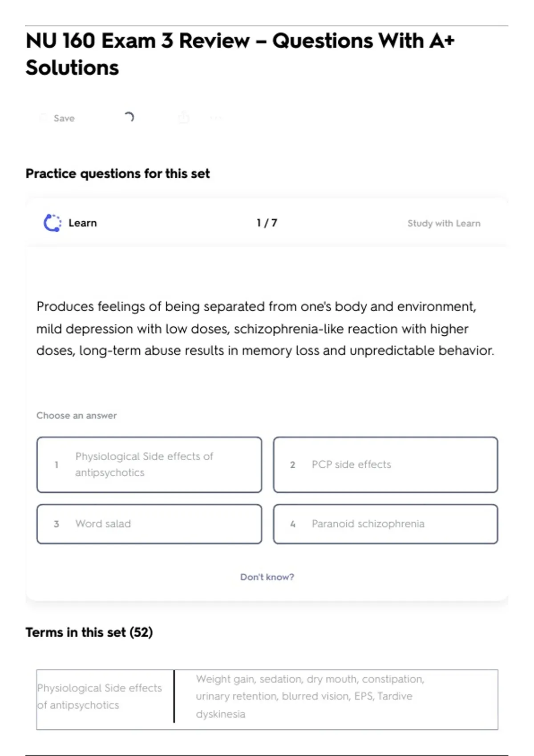534x756 pixels.
Task: Open the three-dot more options menu
Action: tap(216, 118)
